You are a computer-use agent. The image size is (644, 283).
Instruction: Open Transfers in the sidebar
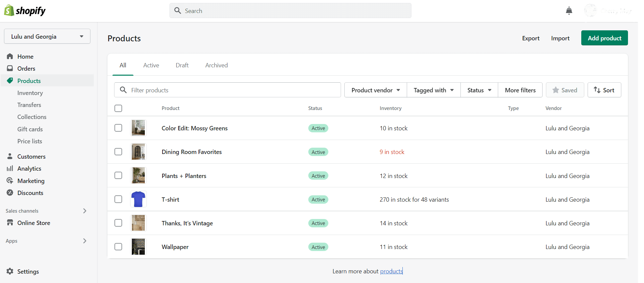coord(29,105)
